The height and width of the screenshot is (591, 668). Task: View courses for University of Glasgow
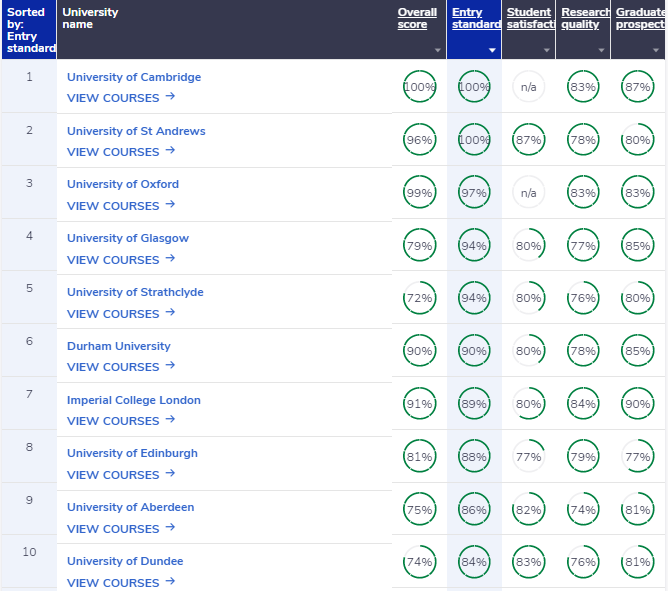(121, 259)
